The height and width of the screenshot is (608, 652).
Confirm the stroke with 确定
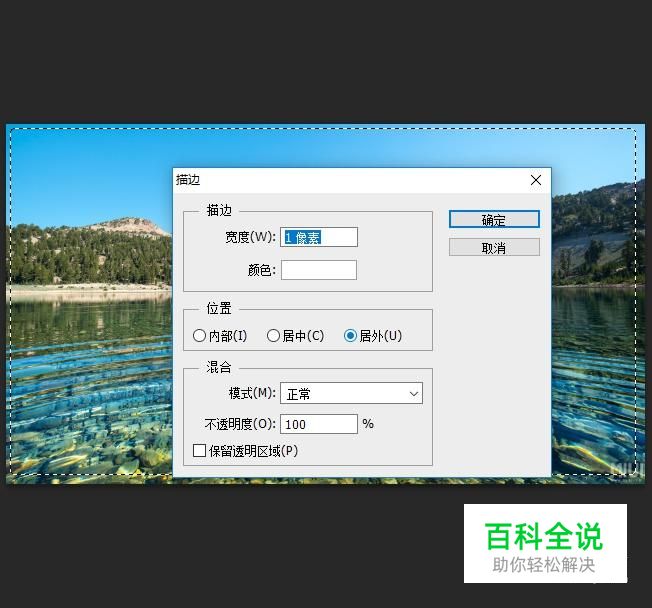[494, 219]
